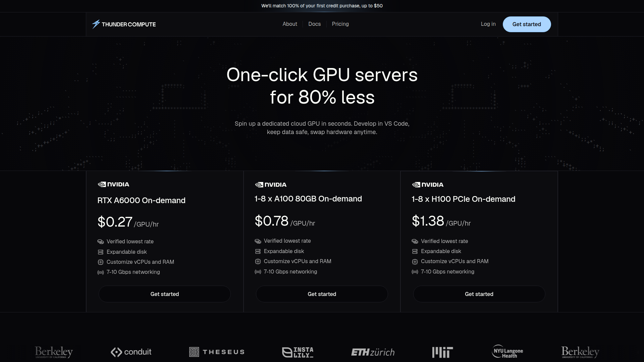
Task: Click Get started under RTX A6000 On-demand
Action: coord(165,294)
